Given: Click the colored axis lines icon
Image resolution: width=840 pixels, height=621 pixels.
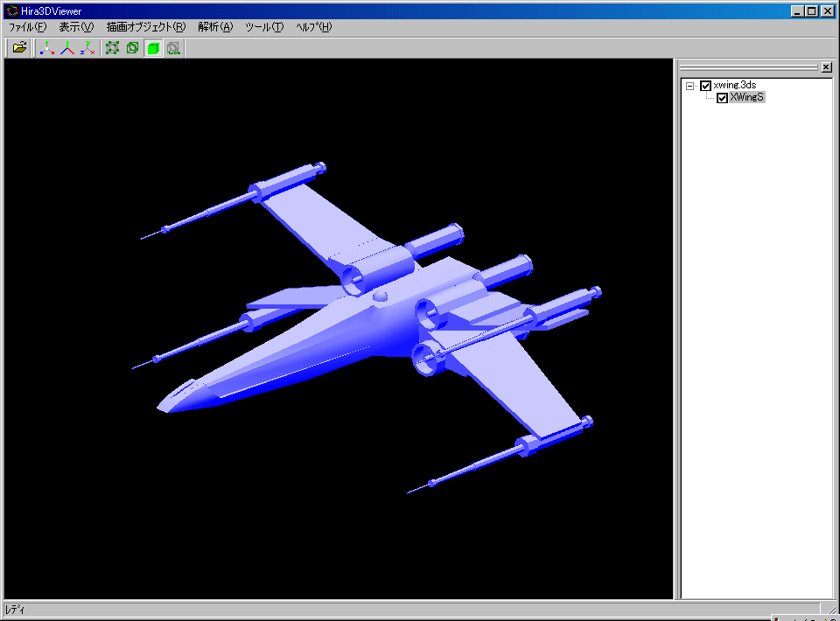Looking at the screenshot, I should pos(67,47).
